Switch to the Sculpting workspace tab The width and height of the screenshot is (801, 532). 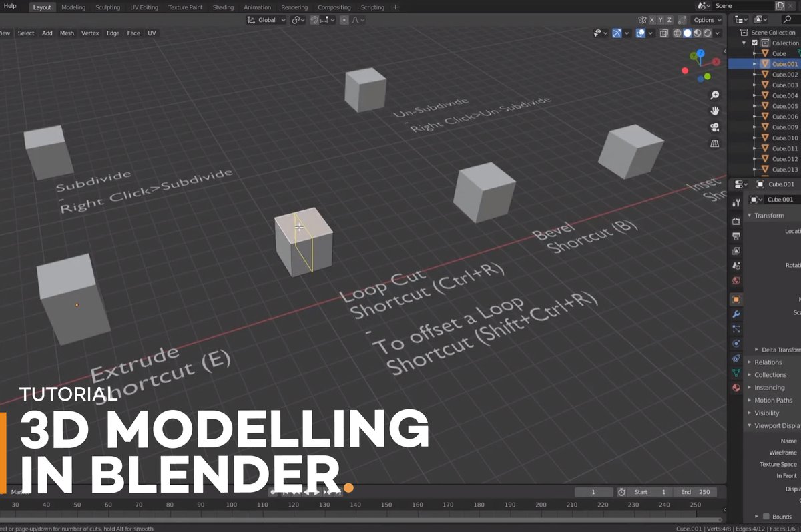tap(107, 7)
